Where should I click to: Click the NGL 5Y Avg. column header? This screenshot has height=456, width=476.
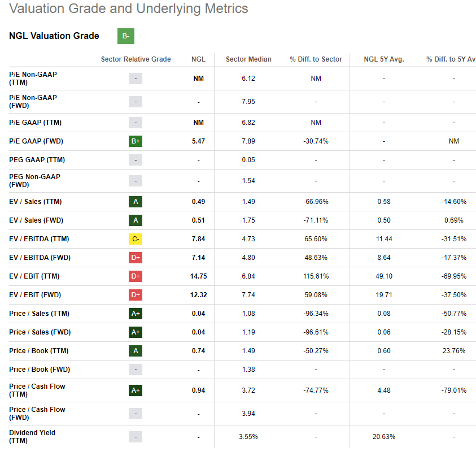(x=384, y=59)
